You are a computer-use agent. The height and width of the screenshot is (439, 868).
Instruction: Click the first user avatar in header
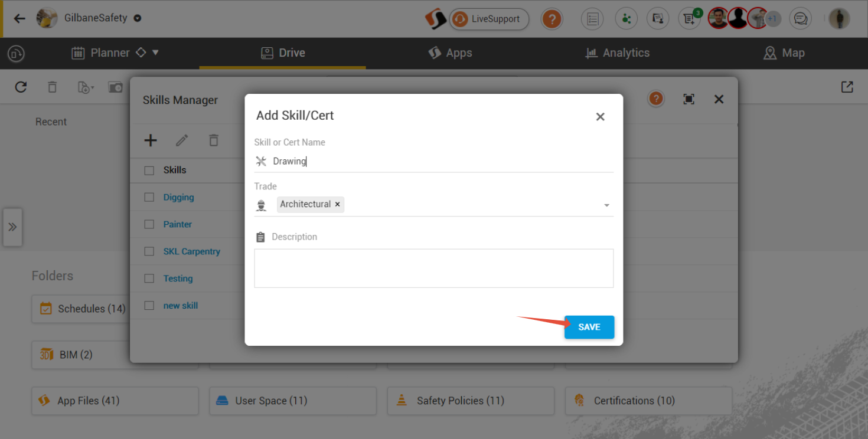[x=718, y=19]
